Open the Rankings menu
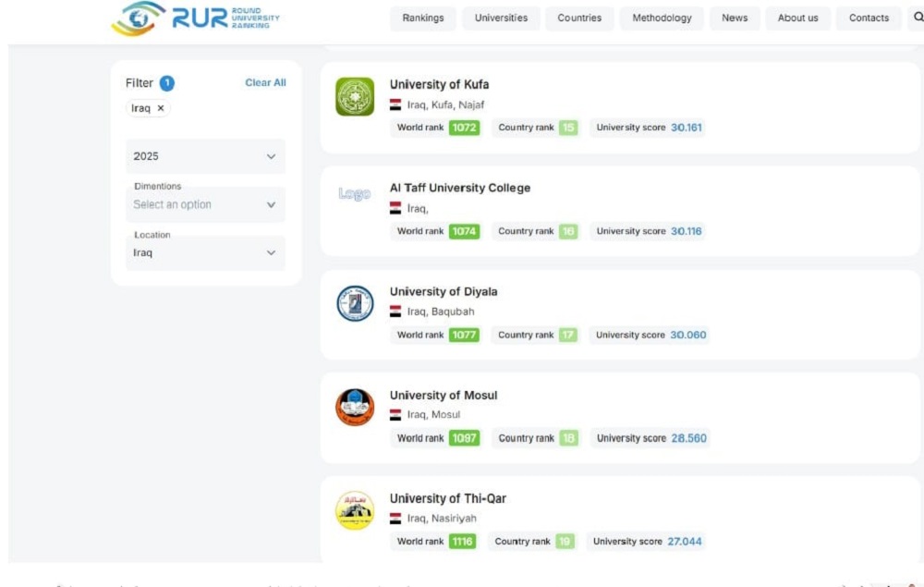924x587 pixels. [x=423, y=18]
